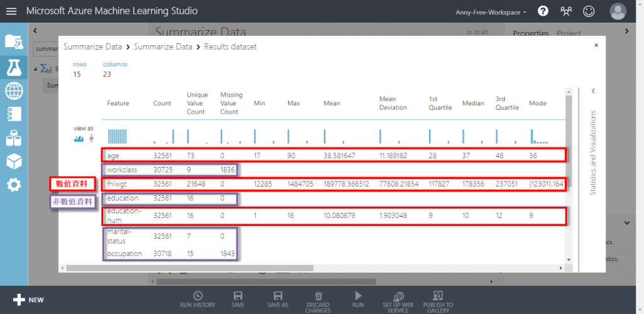
Task: Click the workclass feature row
Action: pyautogui.click(x=335, y=170)
